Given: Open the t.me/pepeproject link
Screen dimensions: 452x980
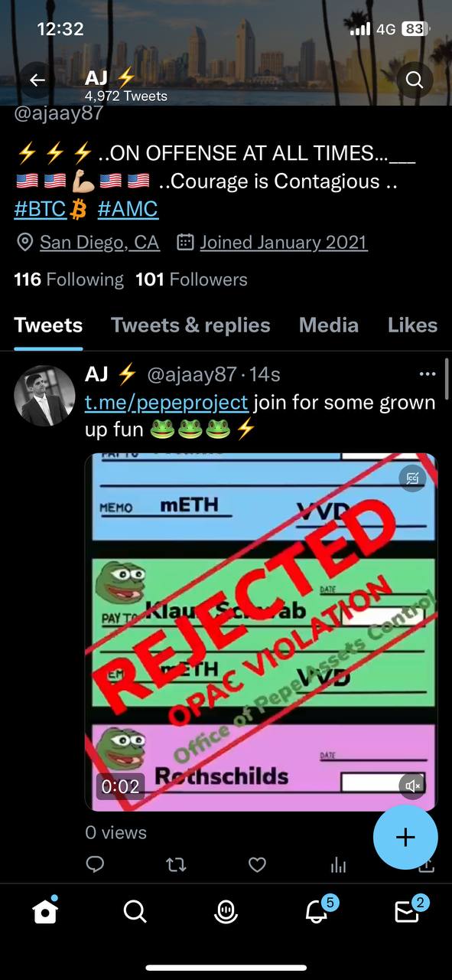Looking at the screenshot, I should (167, 402).
